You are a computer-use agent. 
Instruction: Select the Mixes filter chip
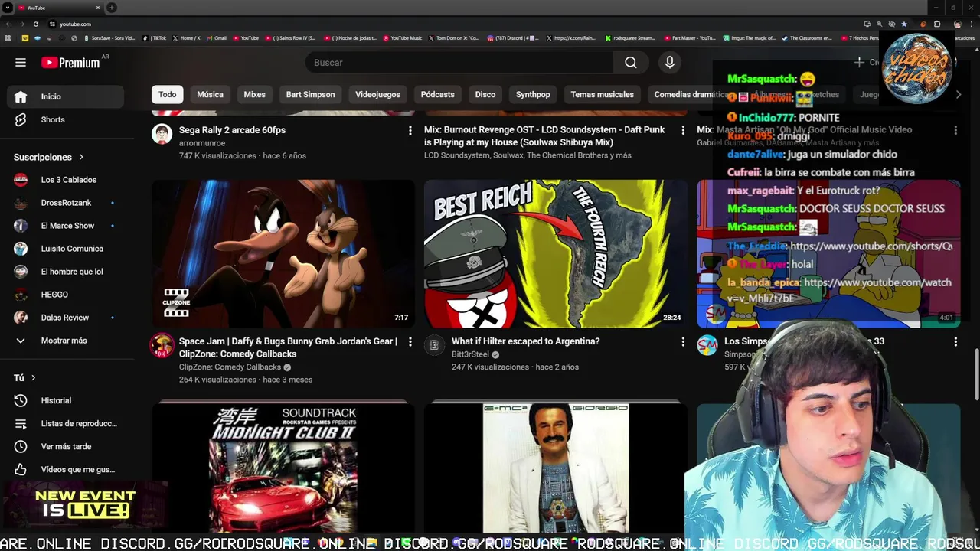(x=254, y=94)
